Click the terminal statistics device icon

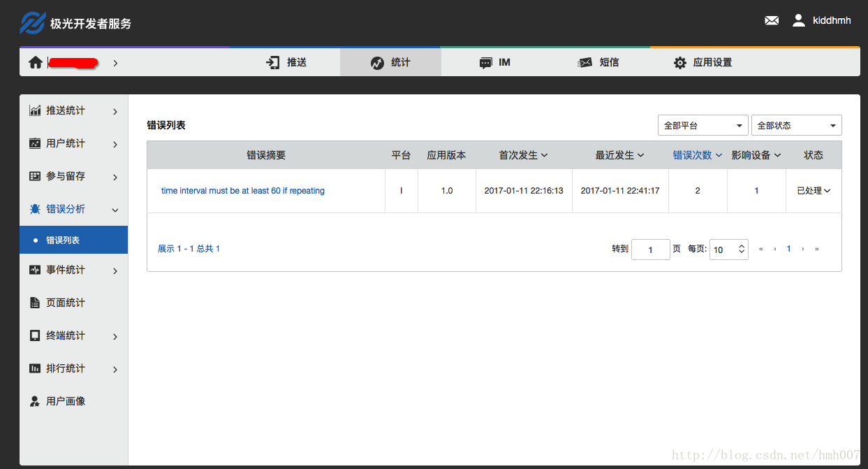point(35,335)
